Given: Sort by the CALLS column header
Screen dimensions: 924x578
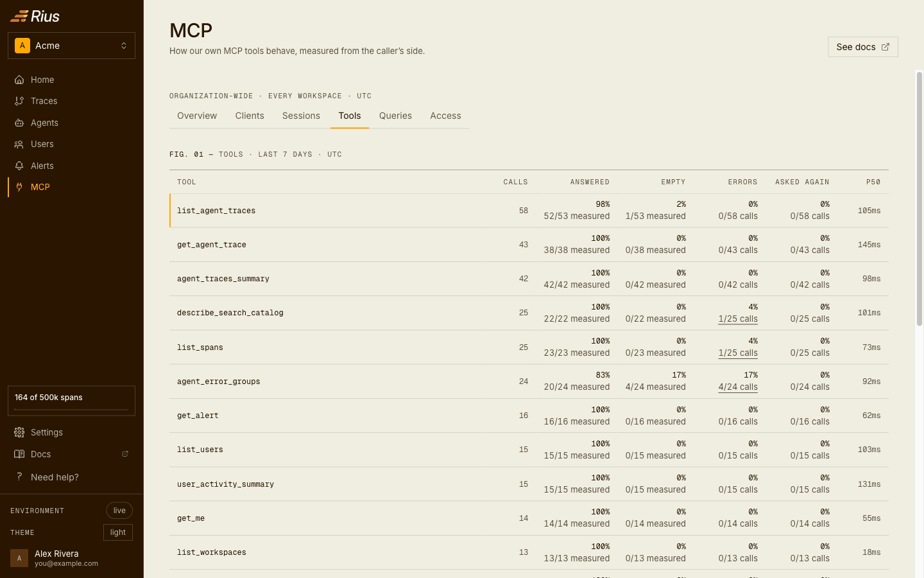Looking at the screenshot, I should (x=515, y=182).
